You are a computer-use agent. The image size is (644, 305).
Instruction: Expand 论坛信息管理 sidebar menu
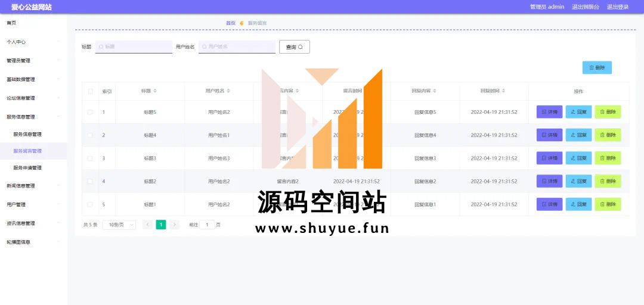[33, 98]
